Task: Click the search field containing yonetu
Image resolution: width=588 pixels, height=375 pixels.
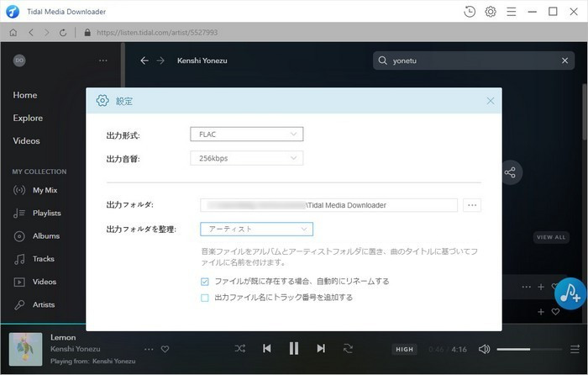Action: click(x=473, y=61)
